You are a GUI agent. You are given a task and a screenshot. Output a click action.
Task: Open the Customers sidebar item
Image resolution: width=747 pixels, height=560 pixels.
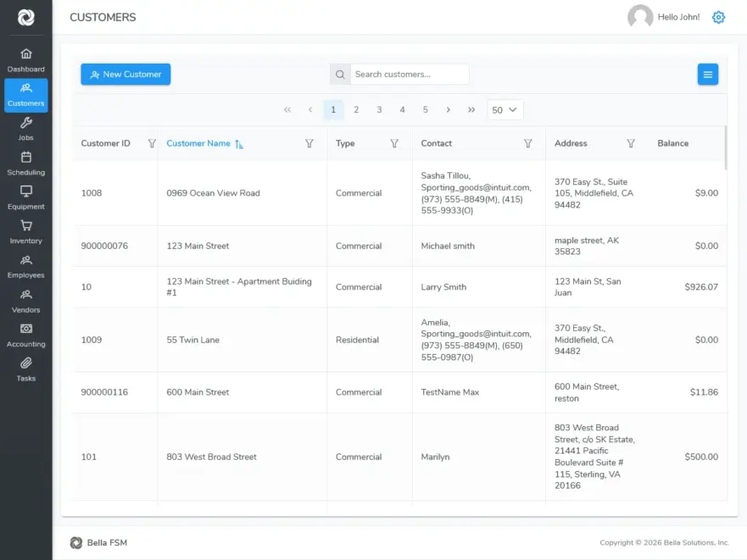25,95
